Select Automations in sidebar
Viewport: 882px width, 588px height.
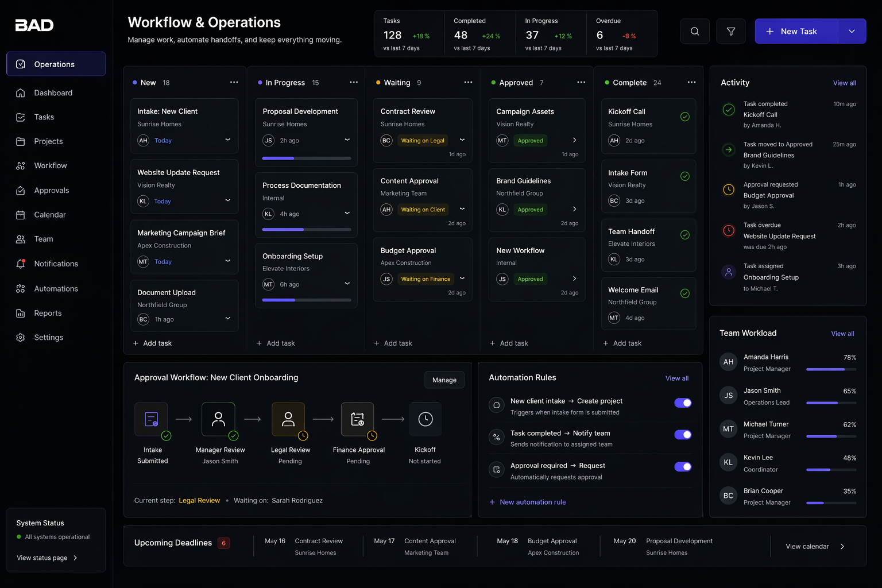pyautogui.click(x=56, y=289)
